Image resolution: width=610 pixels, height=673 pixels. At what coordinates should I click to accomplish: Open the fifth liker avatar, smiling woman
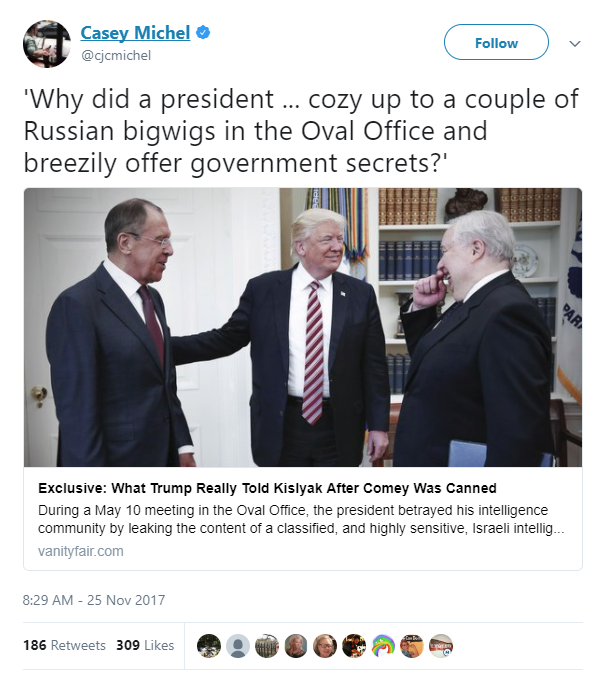click(325, 646)
